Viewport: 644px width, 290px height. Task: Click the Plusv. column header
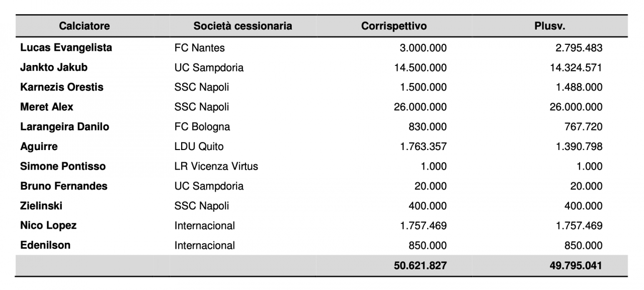[x=549, y=26]
